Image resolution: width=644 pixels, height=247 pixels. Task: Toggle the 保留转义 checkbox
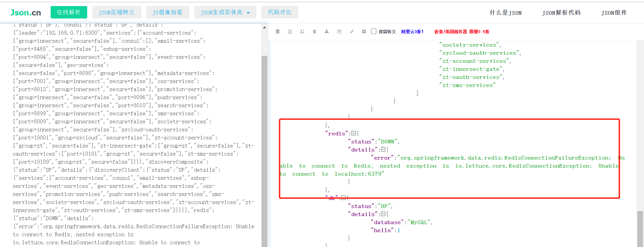click(374, 31)
